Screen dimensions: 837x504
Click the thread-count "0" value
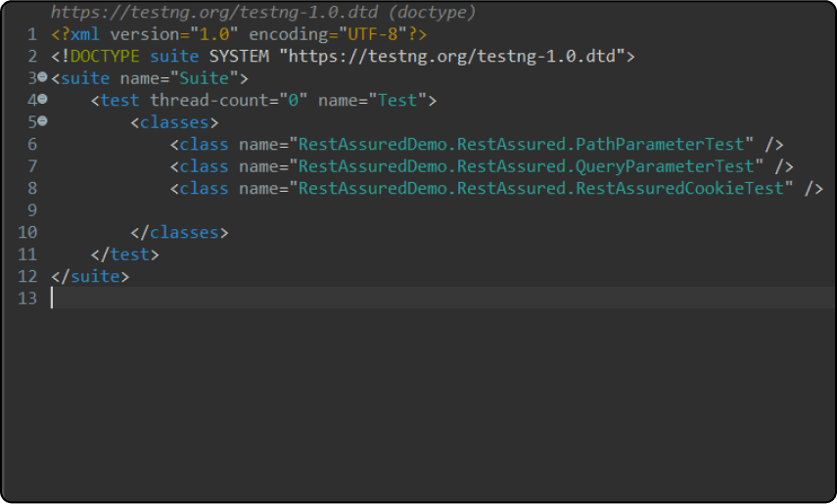click(x=294, y=100)
